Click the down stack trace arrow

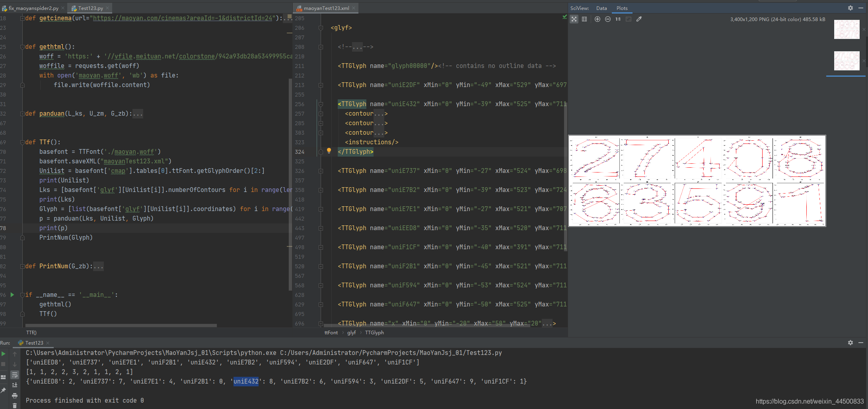(15, 364)
